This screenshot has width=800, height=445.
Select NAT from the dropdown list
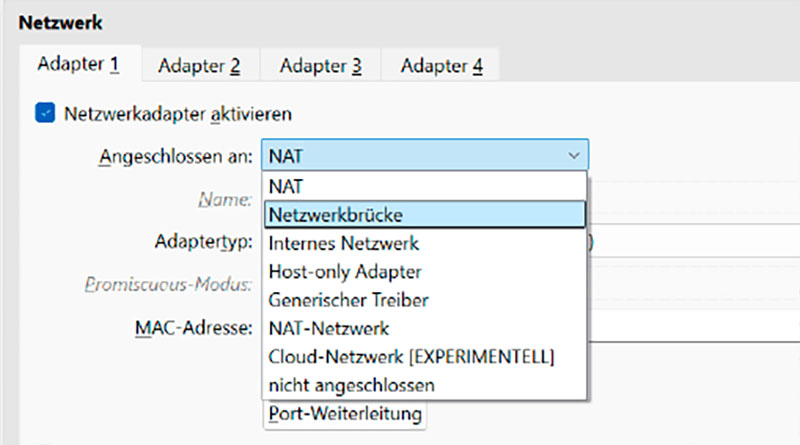point(424,187)
